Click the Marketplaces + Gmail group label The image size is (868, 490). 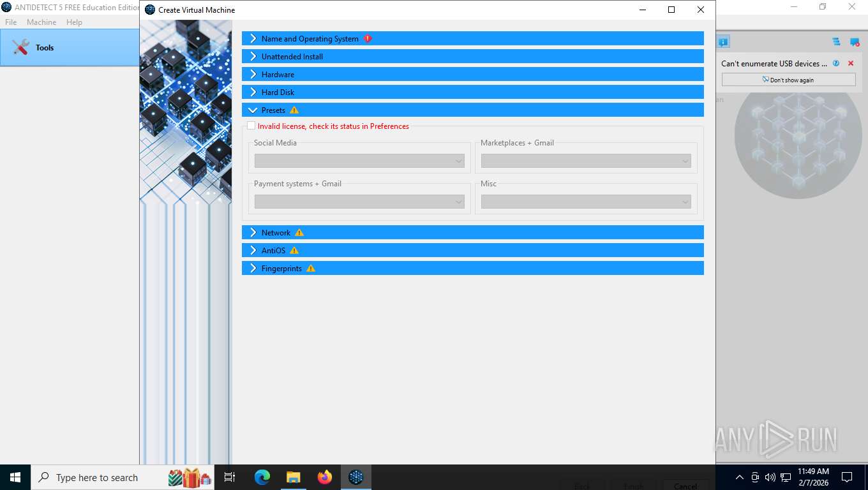click(x=517, y=143)
